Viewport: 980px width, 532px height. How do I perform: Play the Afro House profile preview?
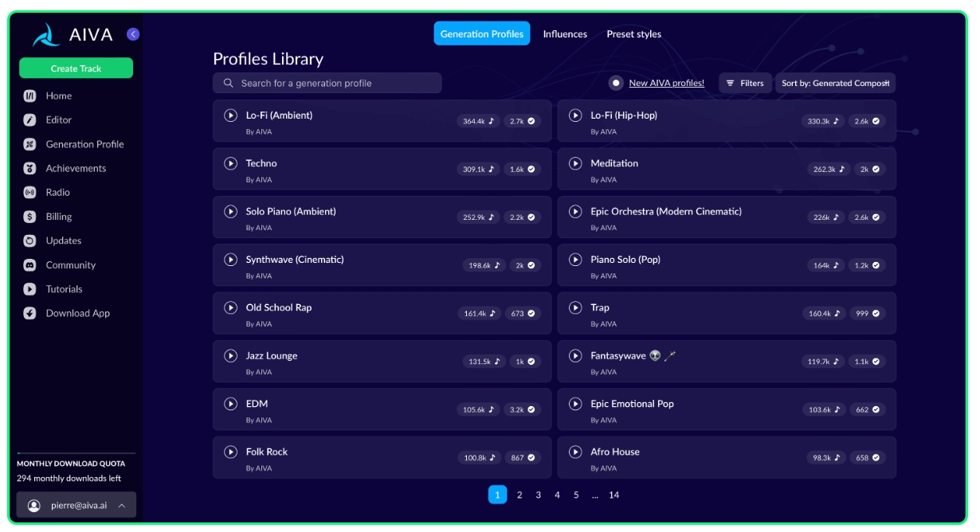(575, 452)
